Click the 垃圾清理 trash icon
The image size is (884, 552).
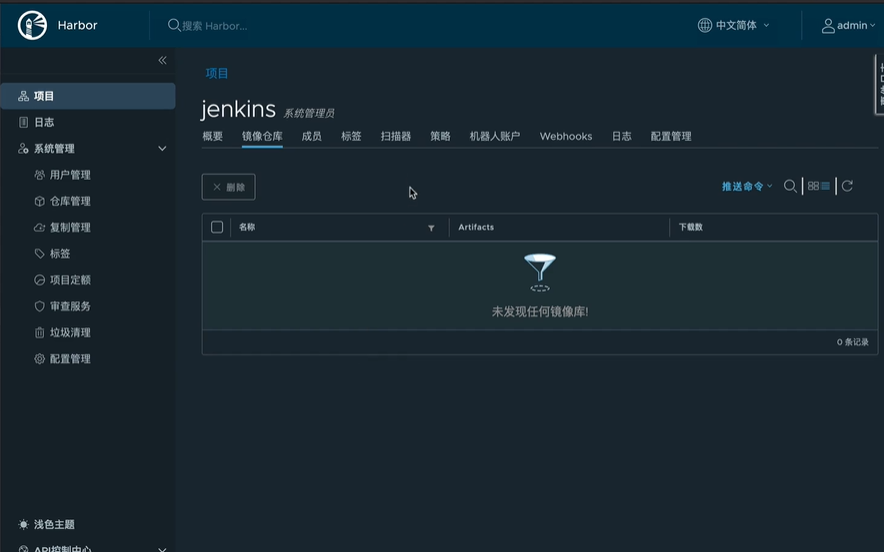(39, 333)
